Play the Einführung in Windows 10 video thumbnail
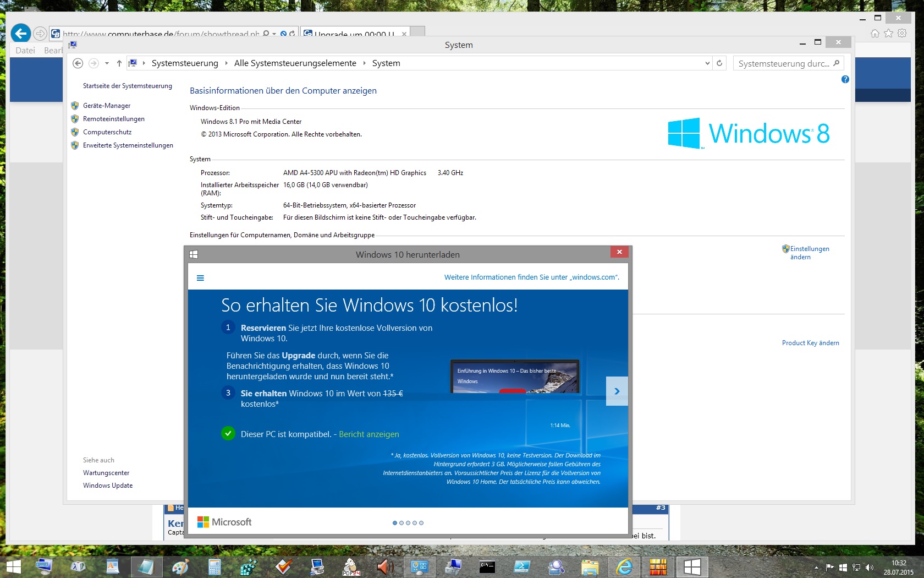 (x=515, y=377)
